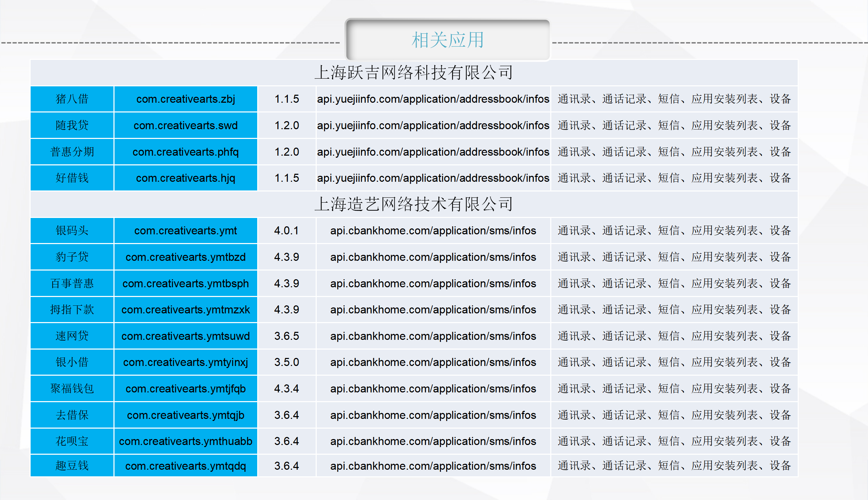The width and height of the screenshot is (868, 500).
Task: Click the 速网贷 app name cell
Action: tap(72, 336)
